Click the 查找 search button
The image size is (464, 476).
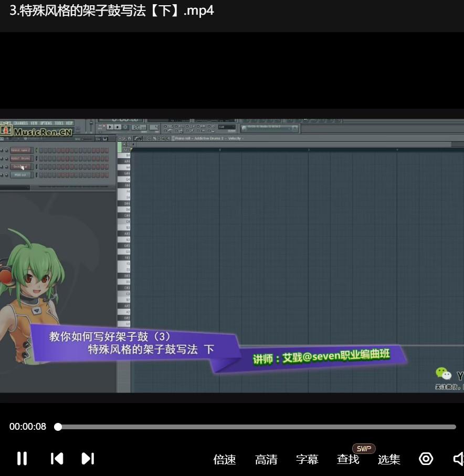pyautogui.click(x=348, y=459)
